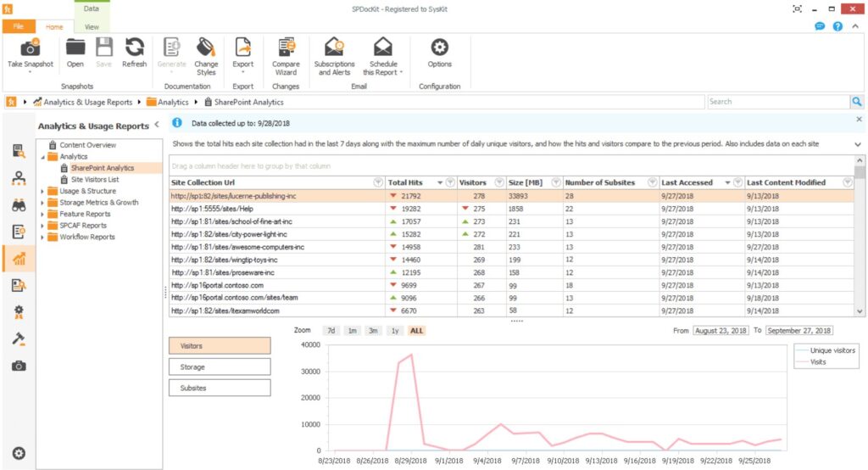Click the filter icon on Visitors column
The width and height of the screenshot is (868, 470).
[x=499, y=182]
